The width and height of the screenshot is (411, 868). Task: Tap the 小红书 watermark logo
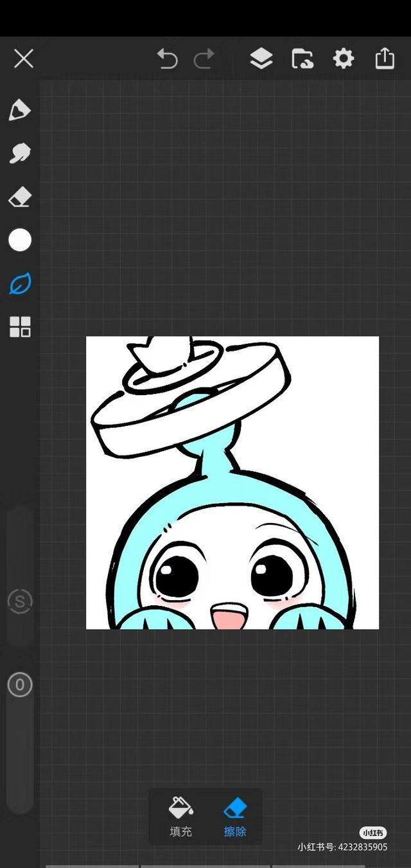372,833
